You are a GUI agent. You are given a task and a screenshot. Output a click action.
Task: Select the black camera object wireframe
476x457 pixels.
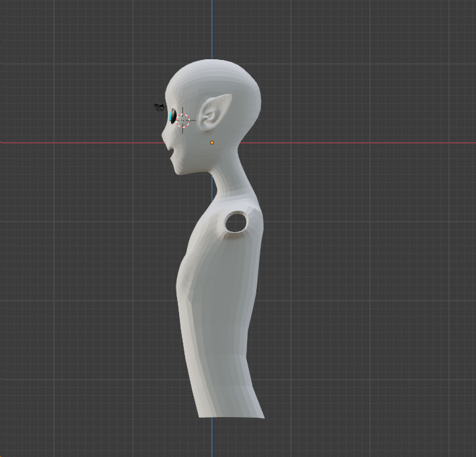point(159,107)
